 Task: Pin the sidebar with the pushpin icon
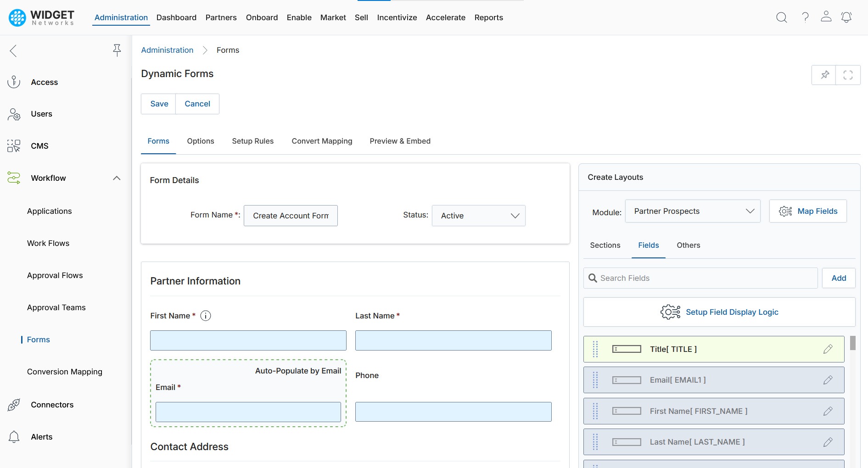click(x=117, y=50)
